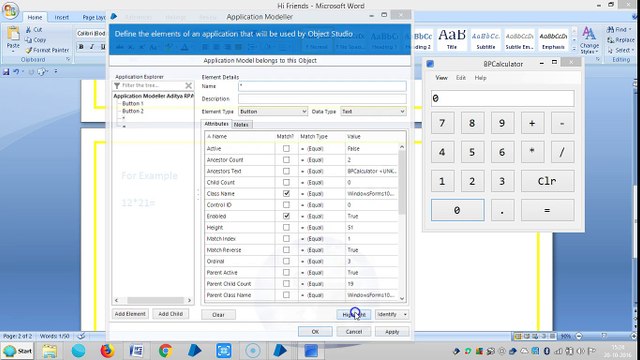This screenshot has width=640, height=360.
Task: Switch to Insert tab in Word
Action: tap(62, 18)
